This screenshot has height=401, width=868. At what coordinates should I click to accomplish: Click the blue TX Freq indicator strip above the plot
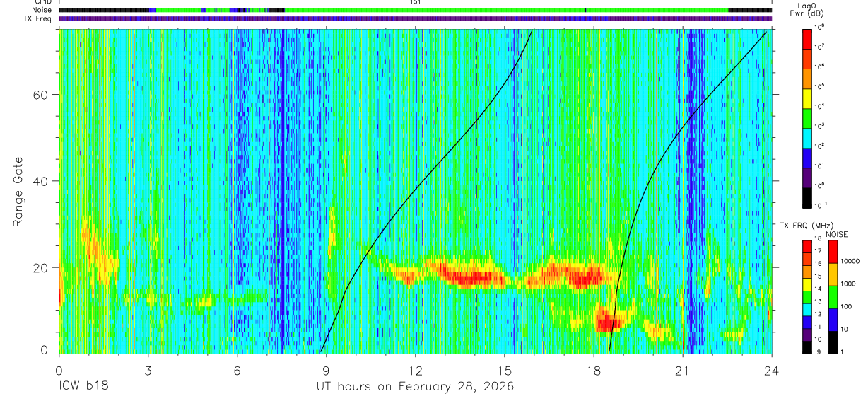point(415,18)
